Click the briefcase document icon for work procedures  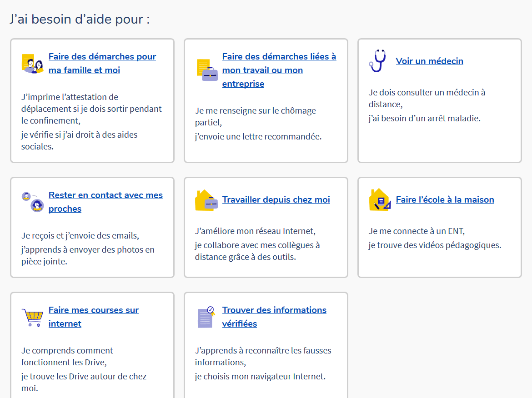tap(207, 70)
